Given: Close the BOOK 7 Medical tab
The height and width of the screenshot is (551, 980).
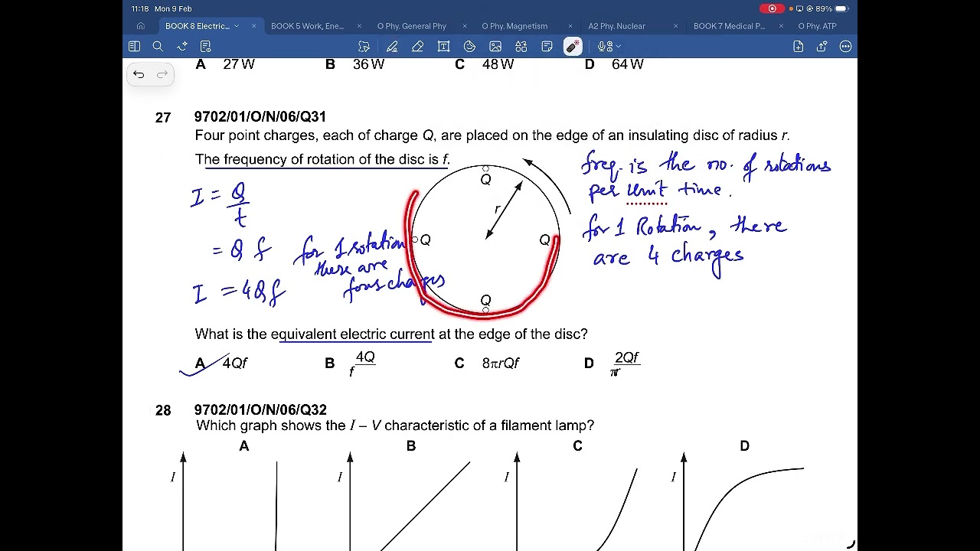Looking at the screenshot, I should coord(781,26).
